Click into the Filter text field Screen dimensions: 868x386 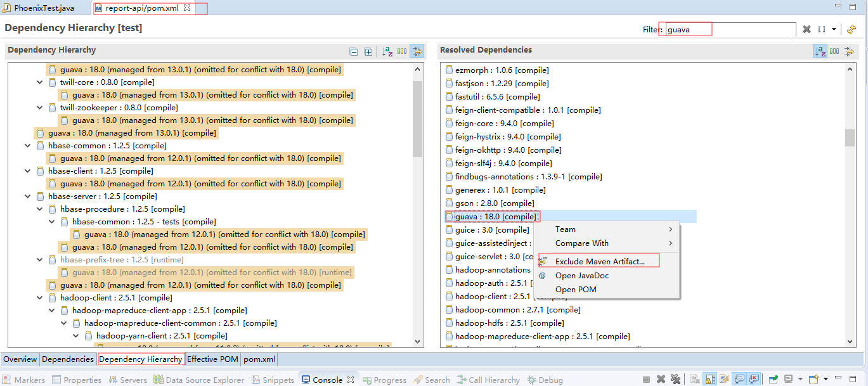(x=729, y=29)
